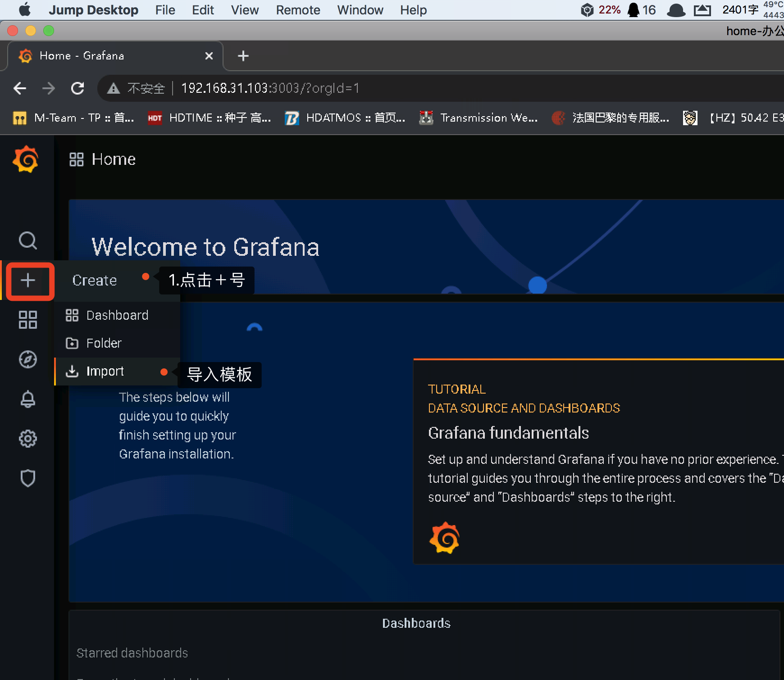Viewport: 784px width, 680px height.
Task: Open Alerting bell icon in sidebar
Action: (28, 399)
